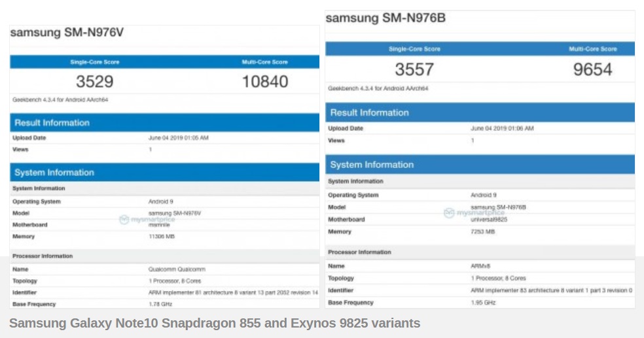Screen dimensions: 644x338
Task: Click Topology value in SM-N976V panel
Action: point(175,281)
